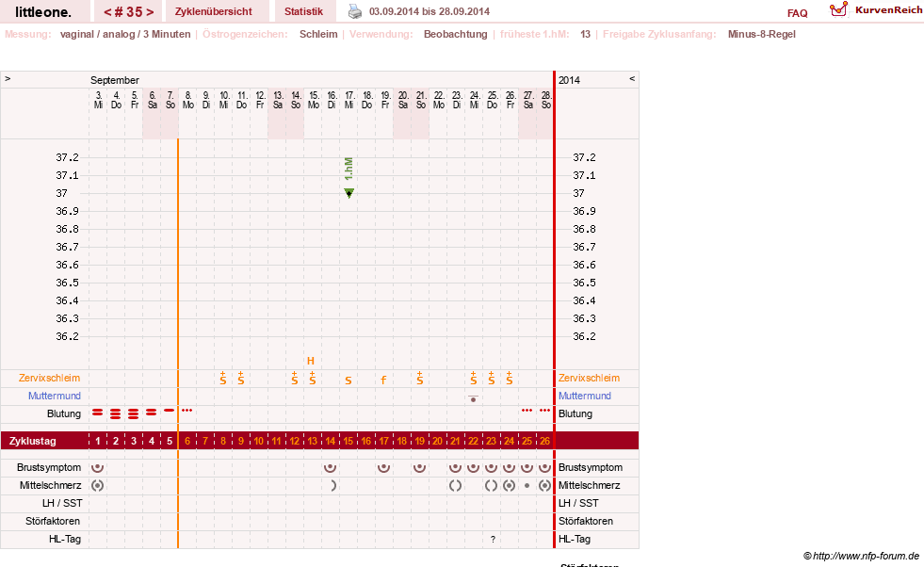The width and height of the screenshot is (924, 567).
Task: Click the left Muttermund row label
Action: (55, 396)
